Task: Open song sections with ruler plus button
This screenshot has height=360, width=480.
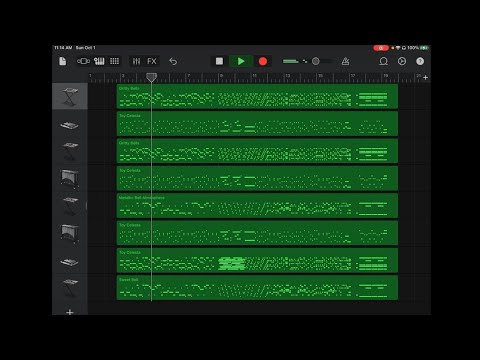Action: [x=425, y=78]
